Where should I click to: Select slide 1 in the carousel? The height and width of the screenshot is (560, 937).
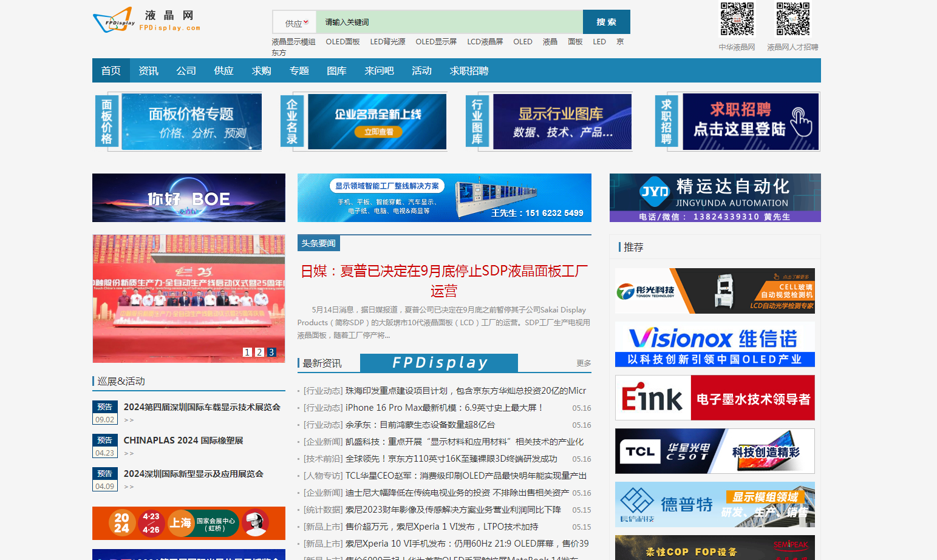pyautogui.click(x=247, y=352)
